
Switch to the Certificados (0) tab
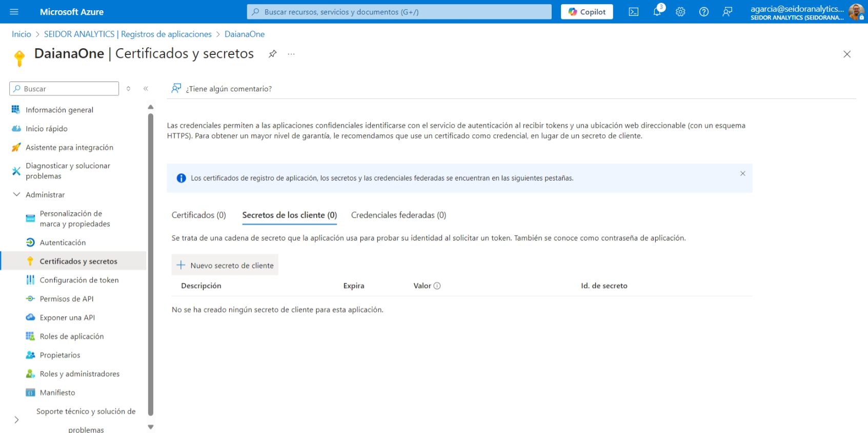pos(198,215)
